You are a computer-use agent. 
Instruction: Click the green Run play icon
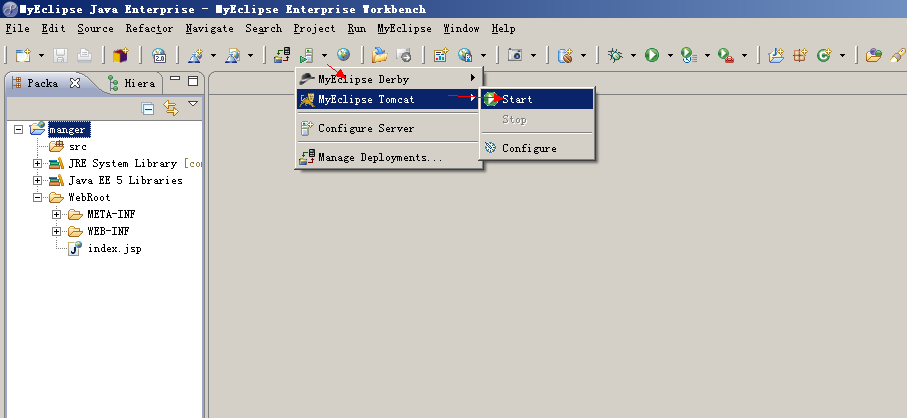[x=652, y=56]
